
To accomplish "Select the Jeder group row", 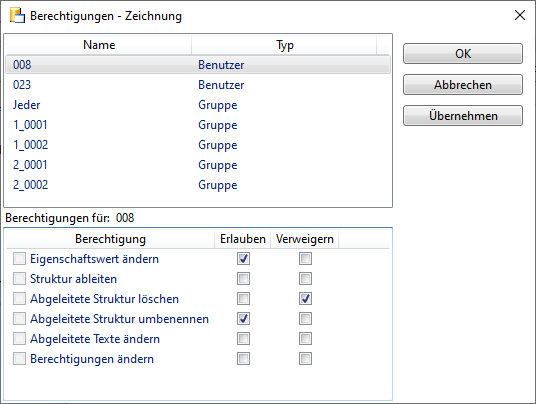I will click(x=198, y=105).
